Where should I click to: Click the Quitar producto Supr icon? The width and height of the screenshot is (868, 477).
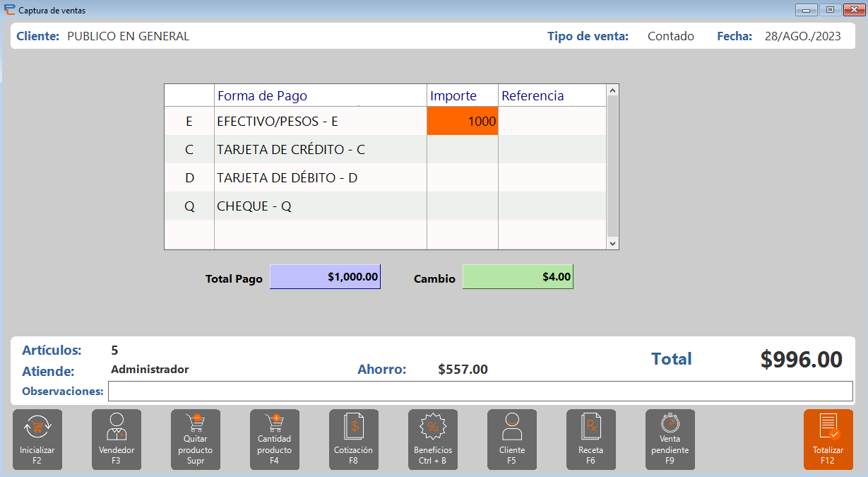pos(195,440)
